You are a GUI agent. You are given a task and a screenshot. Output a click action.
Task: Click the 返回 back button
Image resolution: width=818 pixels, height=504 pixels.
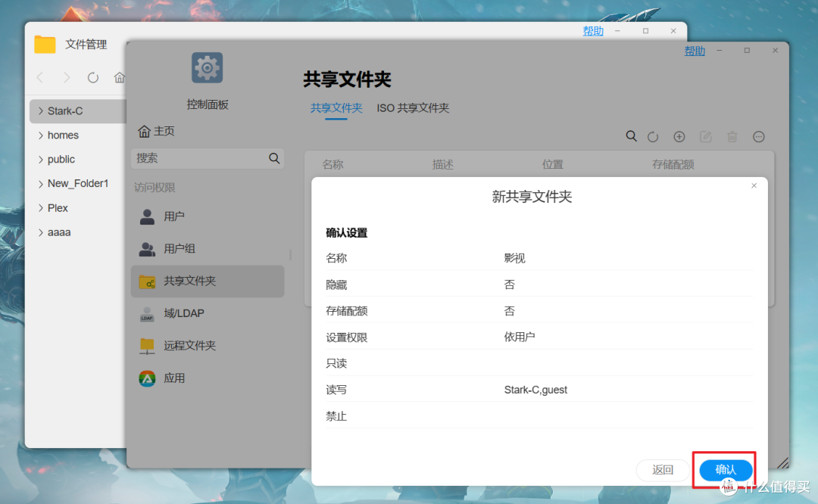[x=663, y=470]
